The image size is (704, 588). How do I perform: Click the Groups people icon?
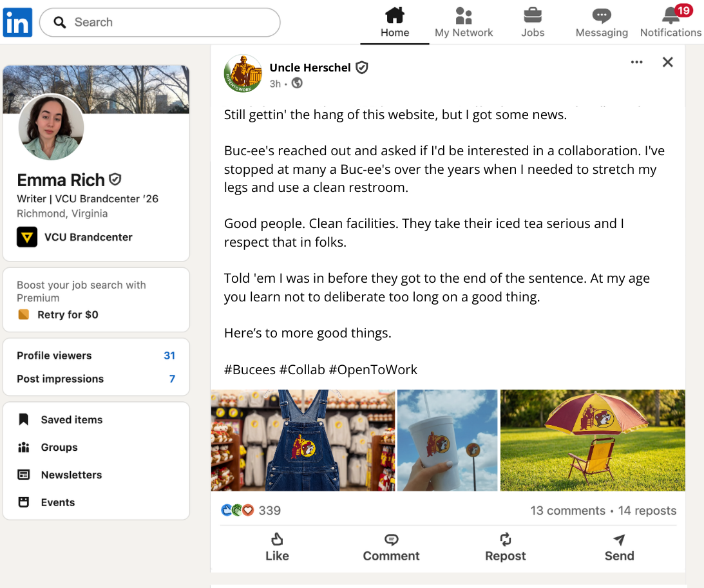point(24,447)
